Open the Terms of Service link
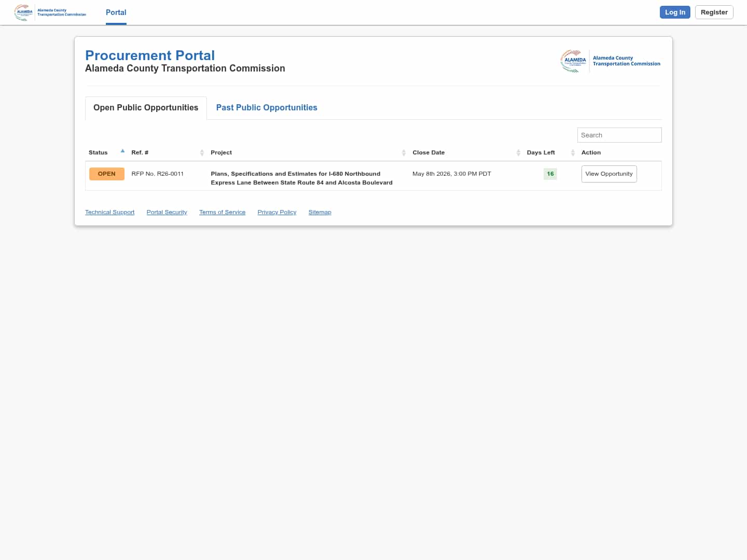The image size is (747, 560). pos(222,212)
